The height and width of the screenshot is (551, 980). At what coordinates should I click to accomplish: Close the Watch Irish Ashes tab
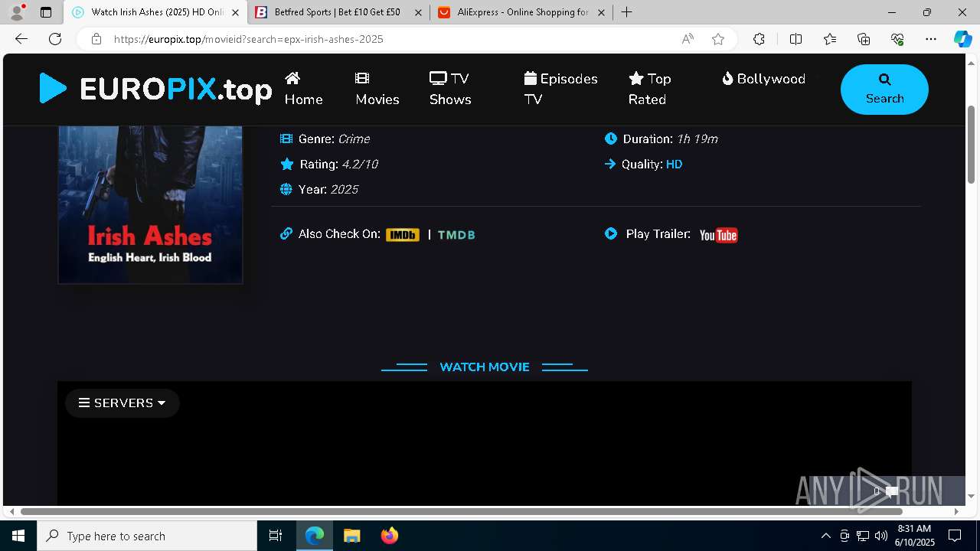point(235,12)
